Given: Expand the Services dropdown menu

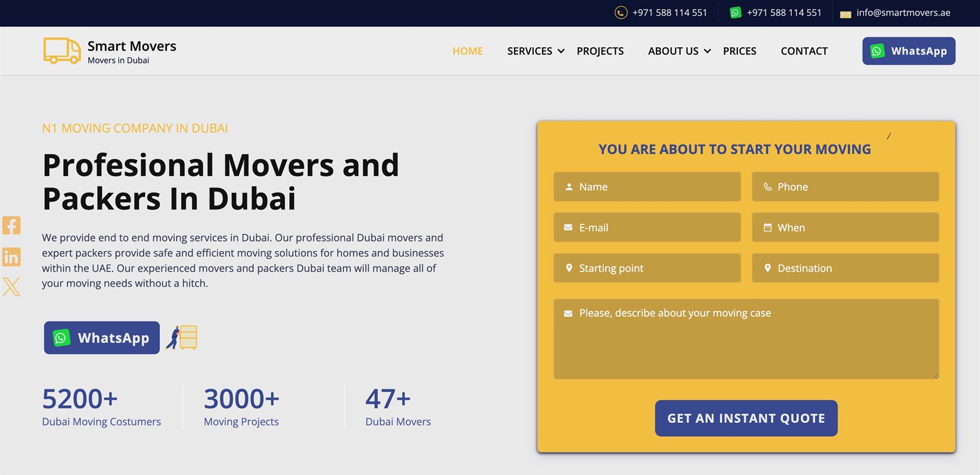Looking at the screenshot, I should pyautogui.click(x=535, y=51).
